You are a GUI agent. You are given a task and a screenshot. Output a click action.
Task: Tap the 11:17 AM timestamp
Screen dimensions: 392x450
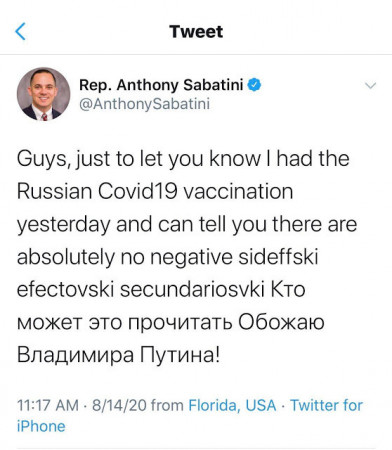point(48,405)
